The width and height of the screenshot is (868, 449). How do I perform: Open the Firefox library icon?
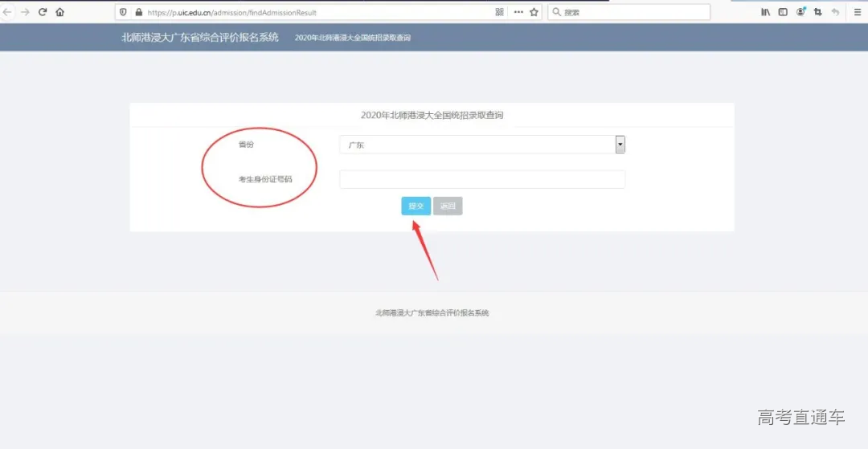tap(765, 12)
